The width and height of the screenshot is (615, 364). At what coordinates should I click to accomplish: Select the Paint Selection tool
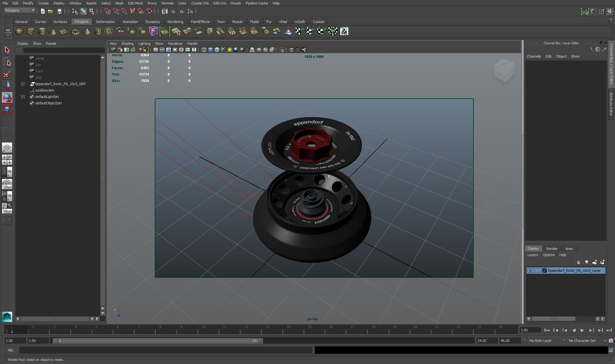(7, 74)
